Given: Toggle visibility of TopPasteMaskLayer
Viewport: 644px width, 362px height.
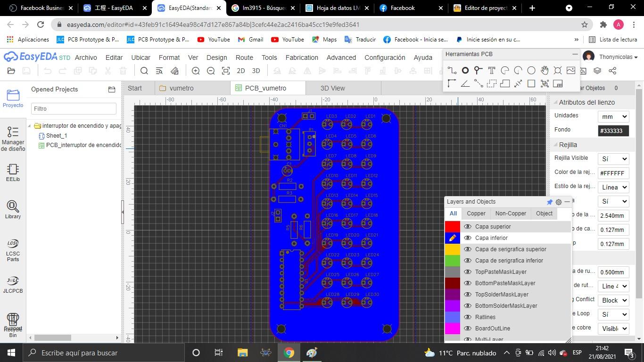Looking at the screenshot, I should click(468, 272).
